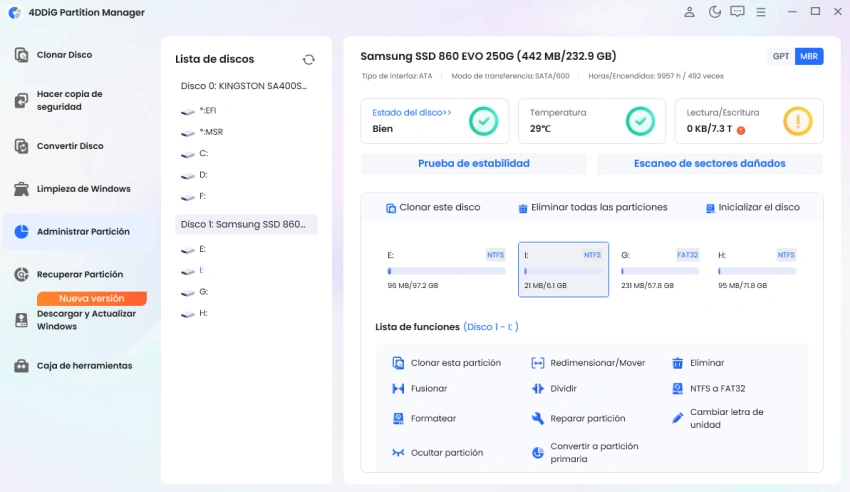Click Convertir a partición primaria icon
This screenshot has width=850, height=492.
(x=537, y=452)
